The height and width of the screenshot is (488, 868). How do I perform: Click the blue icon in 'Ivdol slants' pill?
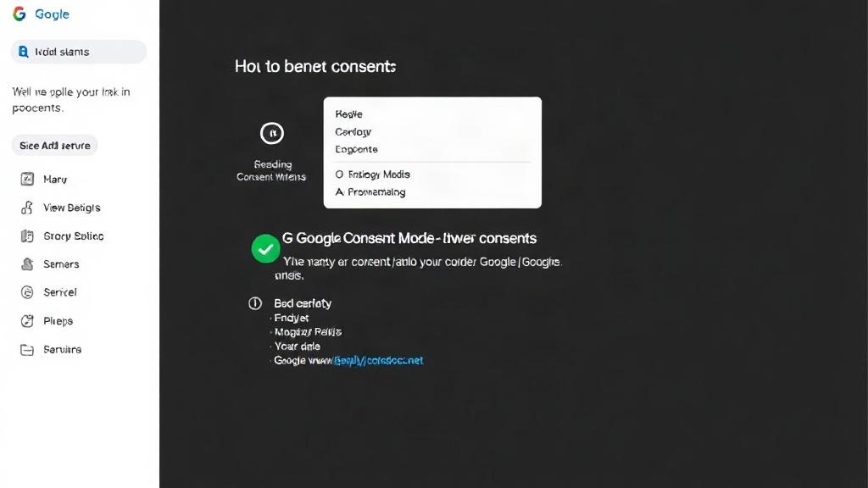point(23,52)
